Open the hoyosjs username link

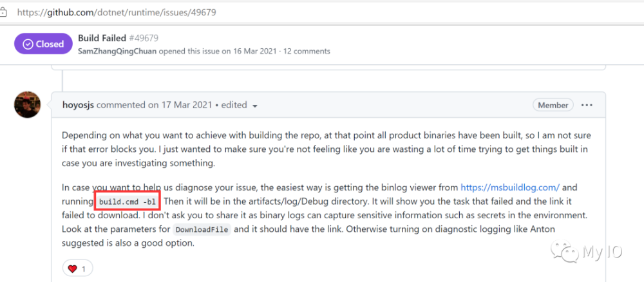click(x=79, y=105)
